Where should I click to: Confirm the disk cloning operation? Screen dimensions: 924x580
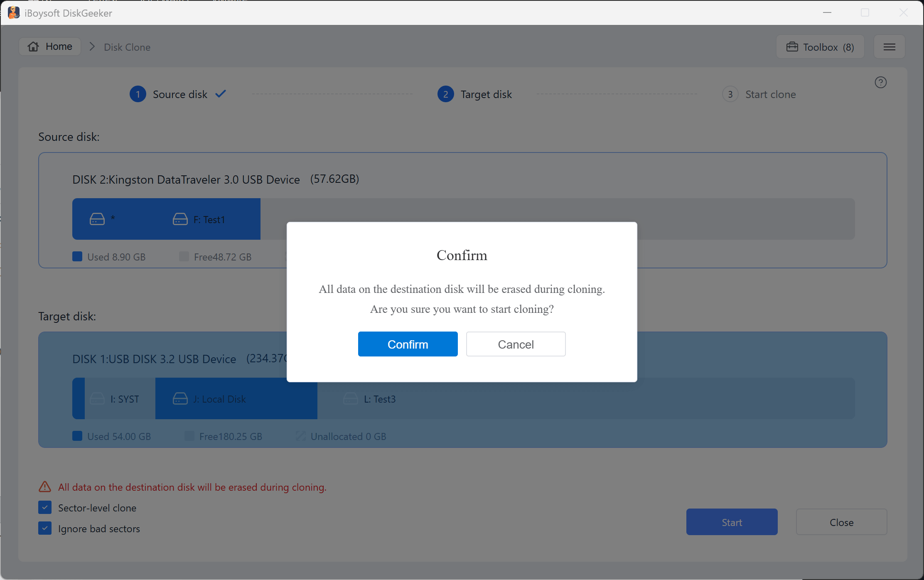coord(408,344)
